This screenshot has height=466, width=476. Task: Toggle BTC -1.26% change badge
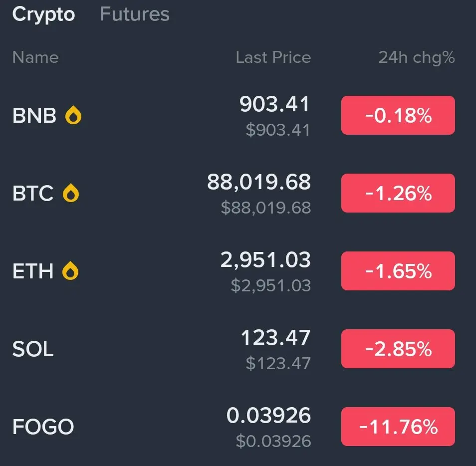tap(398, 193)
